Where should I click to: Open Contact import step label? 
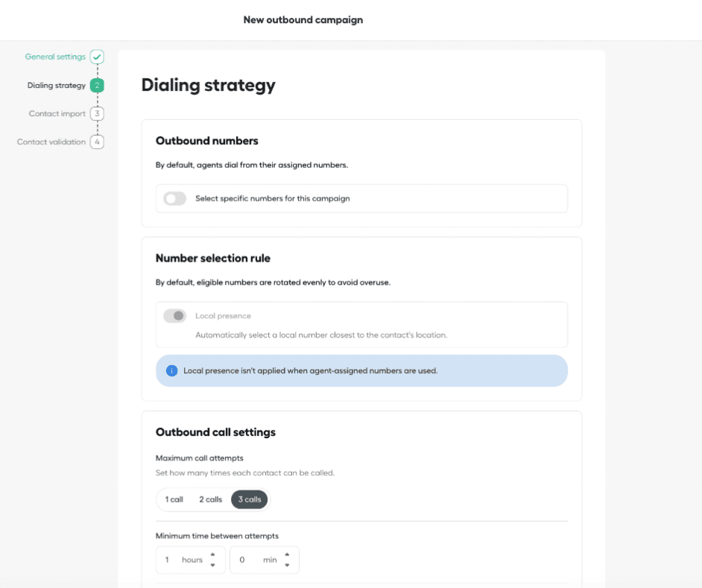click(x=57, y=113)
